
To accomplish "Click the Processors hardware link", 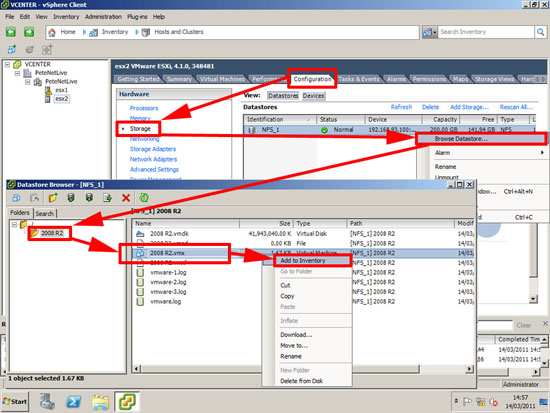I will pyautogui.click(x=144, y=108).
